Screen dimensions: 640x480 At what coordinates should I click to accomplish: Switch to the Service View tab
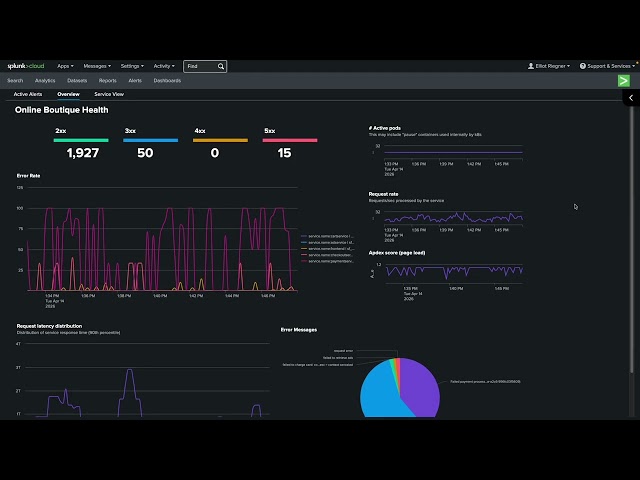109,94
